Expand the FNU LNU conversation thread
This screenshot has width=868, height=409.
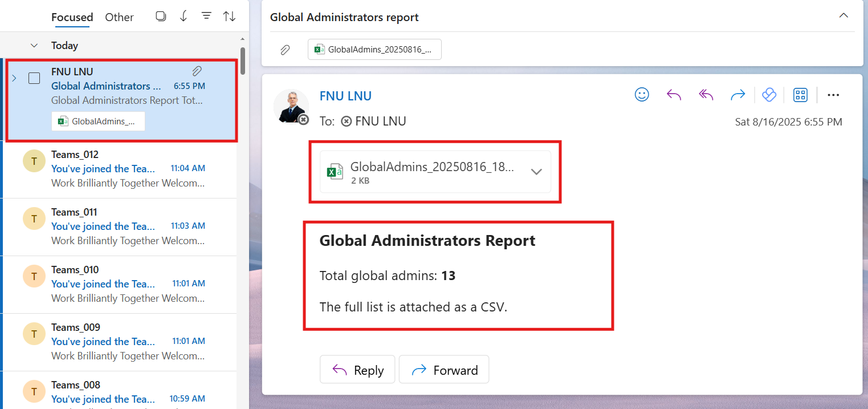coord(14,78)
